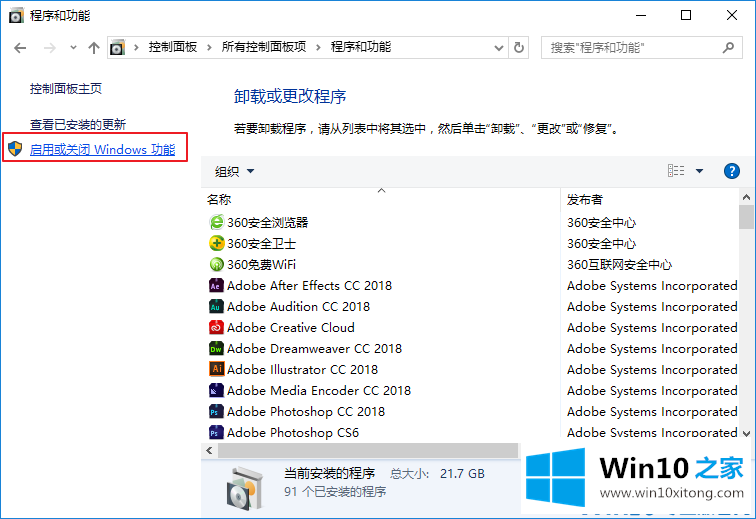Click the 所有控制面板项 breadcrumb
756x519 pixels.
[264, 47]
